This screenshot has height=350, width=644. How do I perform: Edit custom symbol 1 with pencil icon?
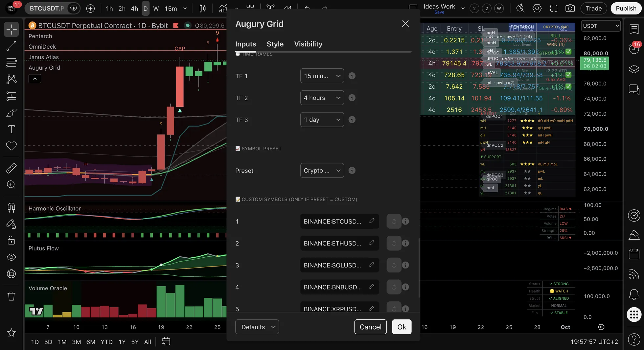372,221
